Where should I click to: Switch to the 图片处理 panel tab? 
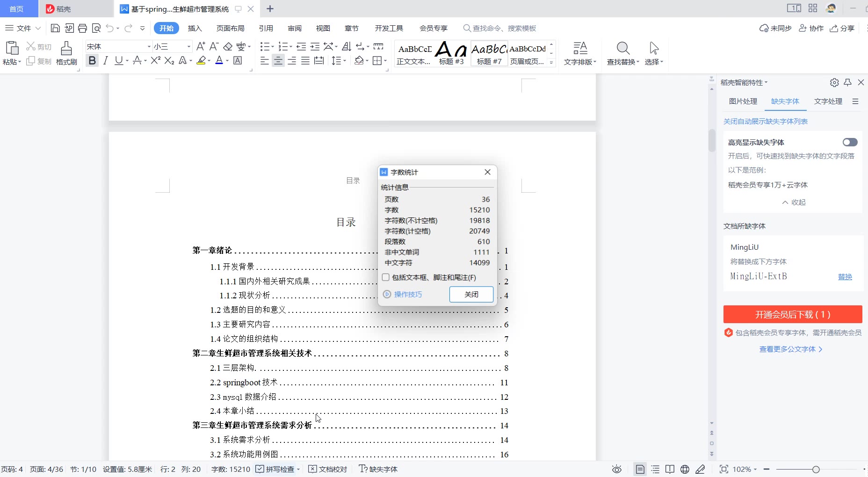[x=743, y=101]
